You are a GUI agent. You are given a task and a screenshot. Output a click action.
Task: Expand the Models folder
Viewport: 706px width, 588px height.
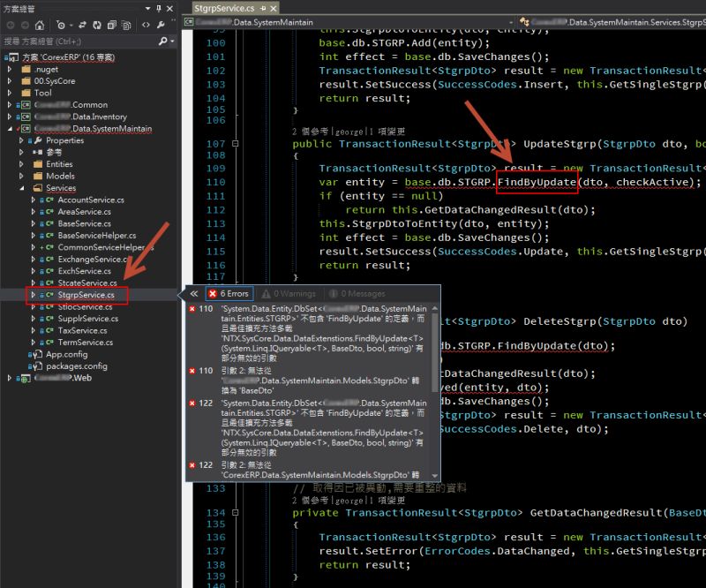pos(21,176)
